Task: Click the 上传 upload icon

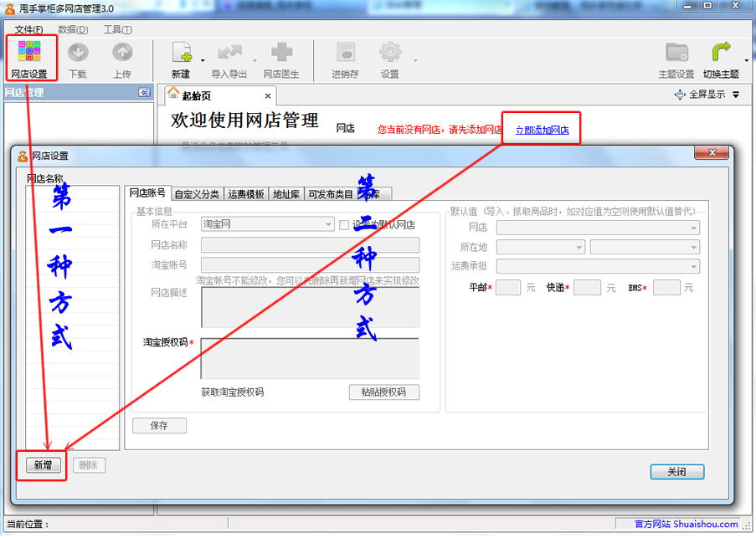Action: pos(122,52)
